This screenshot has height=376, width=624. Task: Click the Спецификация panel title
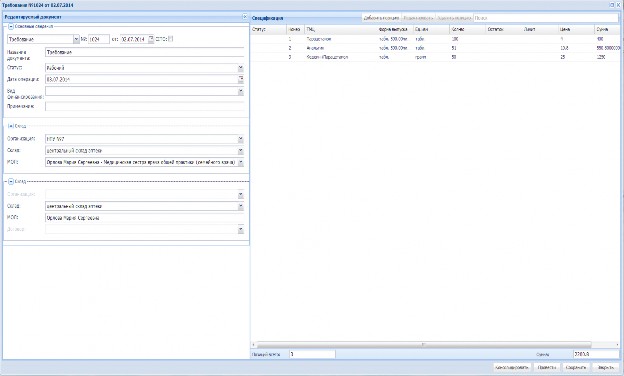(267, 18)
